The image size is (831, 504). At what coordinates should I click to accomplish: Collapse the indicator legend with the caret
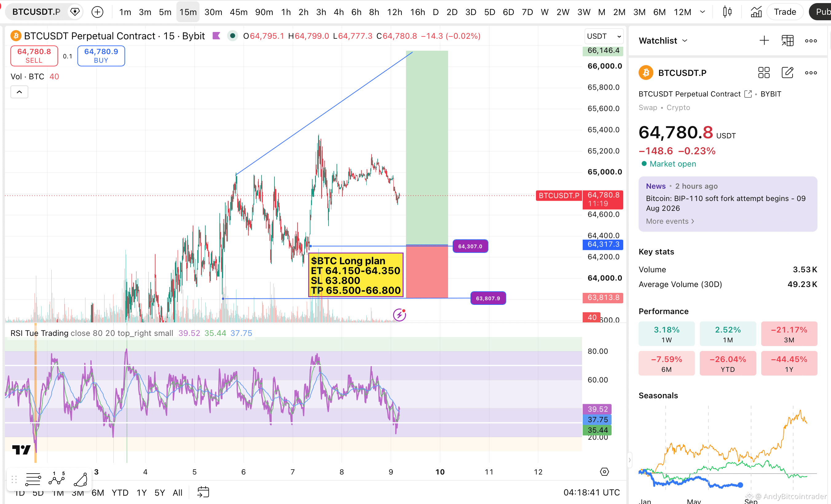tap(19, 92)
